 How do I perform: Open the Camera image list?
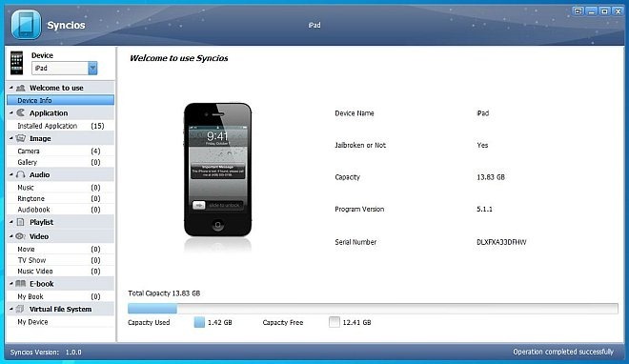click(x=60, y=152)
